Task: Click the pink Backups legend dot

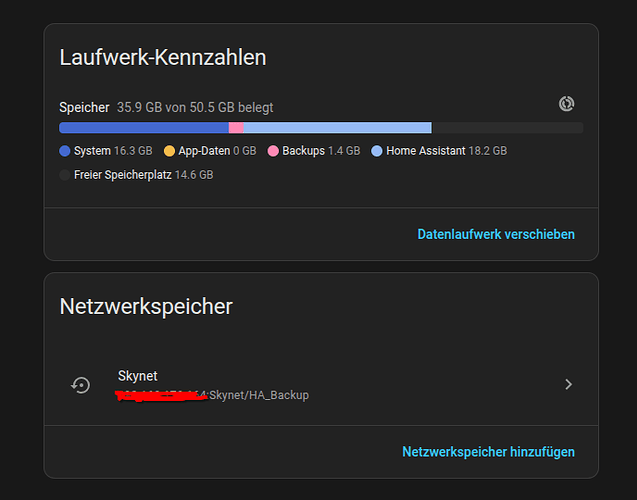Action: pos(273,151)
